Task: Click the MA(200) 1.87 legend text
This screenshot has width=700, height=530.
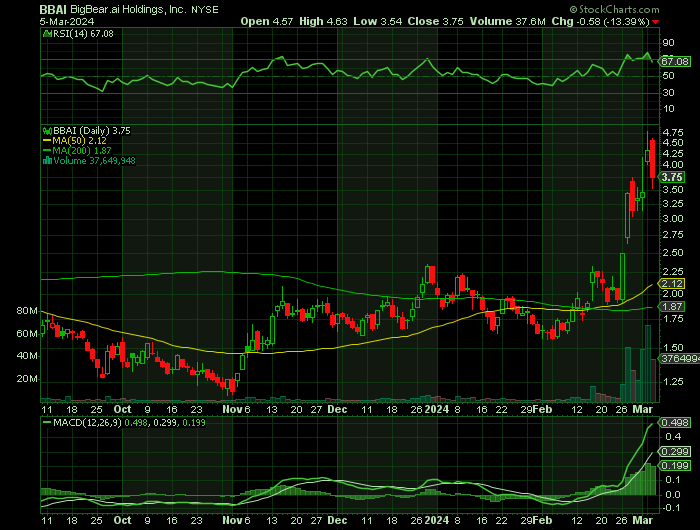Action: pos(82,151)
